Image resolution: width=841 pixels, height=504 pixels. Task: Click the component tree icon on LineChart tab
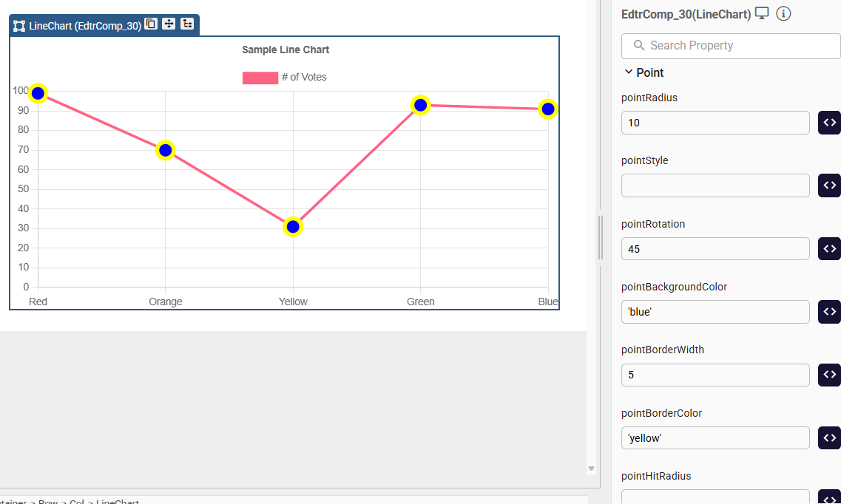click(187, 24)
